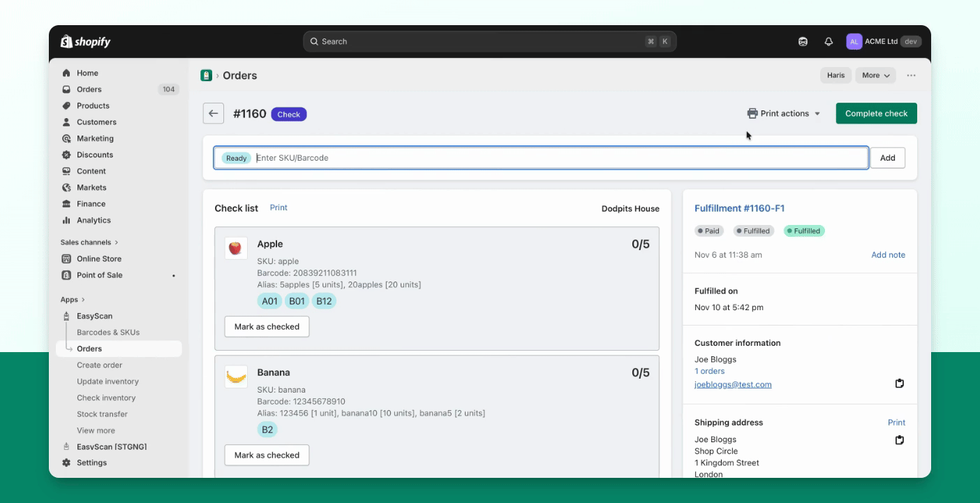This screenshot has width=980, height=503.
Task: Click joebloggs@test.com email link
Action: tap(733, 384)
